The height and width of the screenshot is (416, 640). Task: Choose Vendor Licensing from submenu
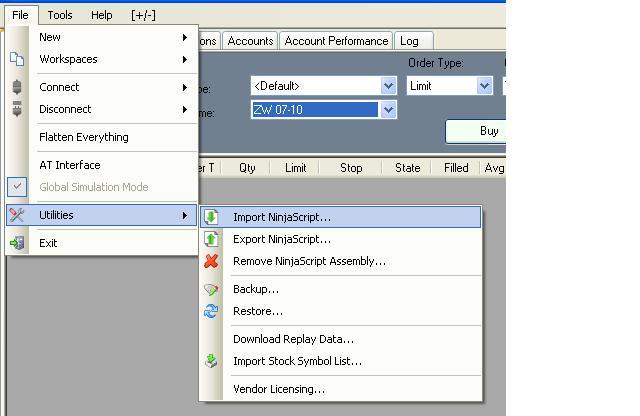coord(279,389)
